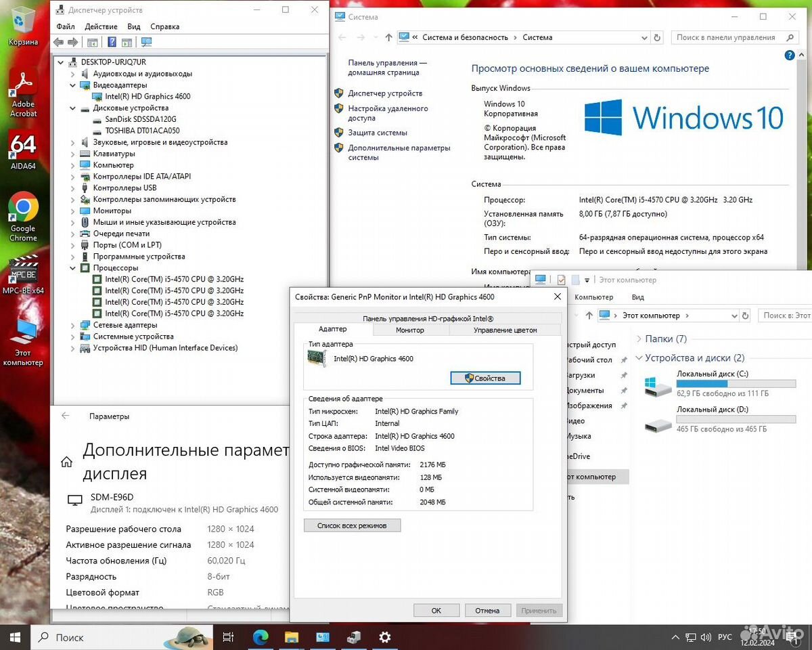Click the blue help question icon in Система

click(x=790, y=56)
